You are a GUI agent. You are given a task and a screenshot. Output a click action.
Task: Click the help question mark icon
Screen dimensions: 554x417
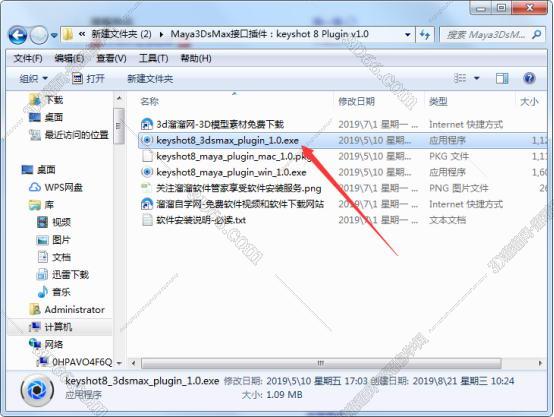click(529, 78)
